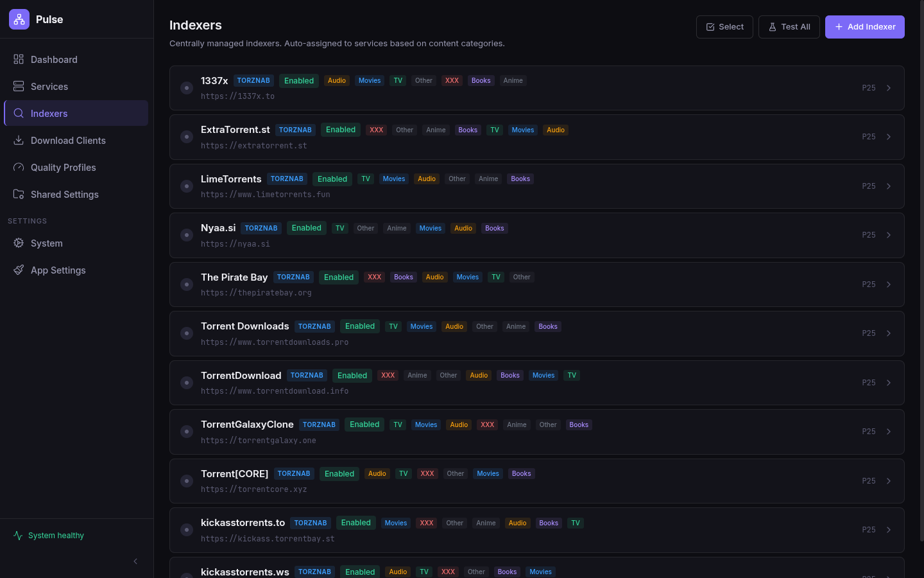The width and height of the screenshot is (924, 578).
Task: Toggle the status circle for ExtraTorrent.st
Action: (187, 137)
